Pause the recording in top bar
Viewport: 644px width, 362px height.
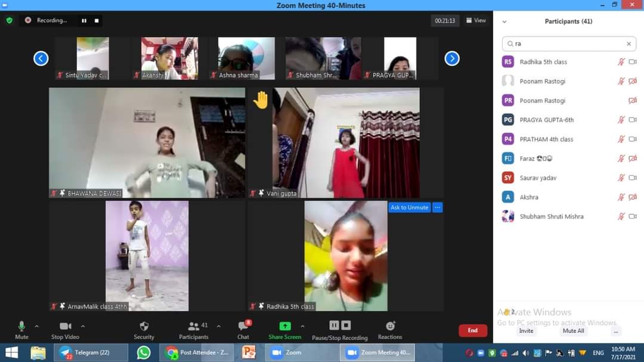tap(84, 20)
